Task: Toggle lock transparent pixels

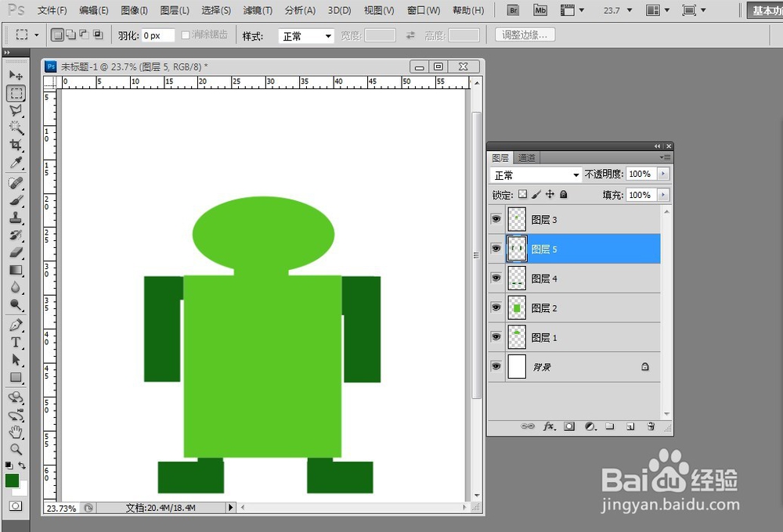Action: coord(522,194)
